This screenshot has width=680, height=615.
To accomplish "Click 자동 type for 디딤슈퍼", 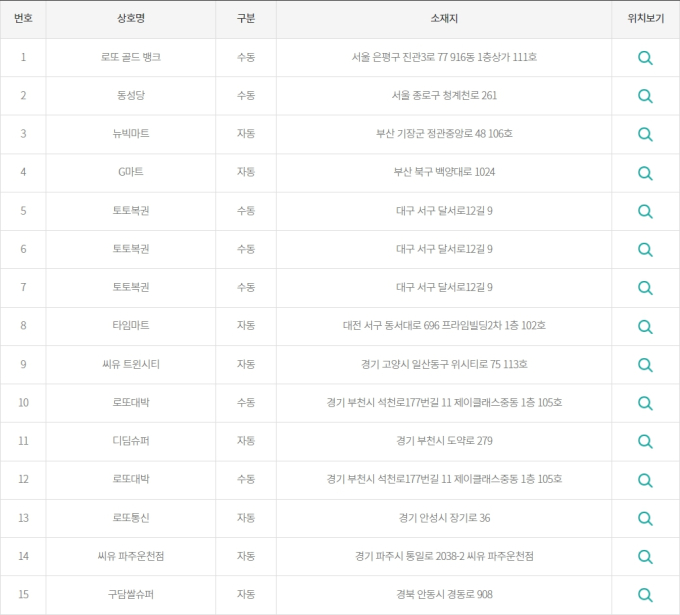I will (x=246, y=440).
